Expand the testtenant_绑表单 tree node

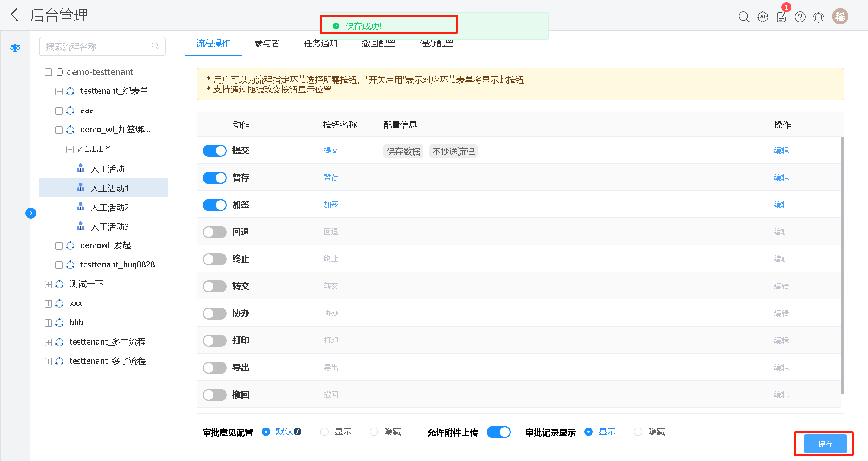(58, 91)
